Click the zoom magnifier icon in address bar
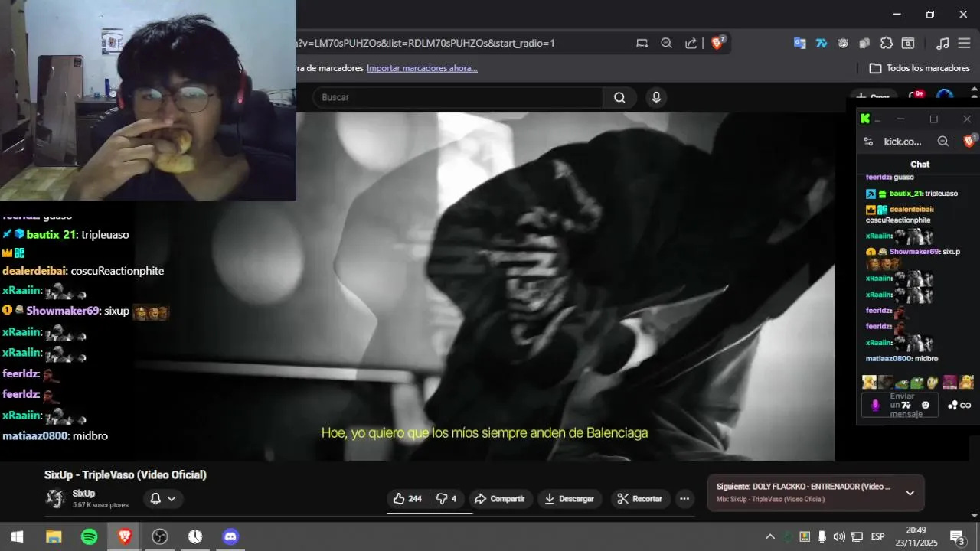 click(666, 43)
